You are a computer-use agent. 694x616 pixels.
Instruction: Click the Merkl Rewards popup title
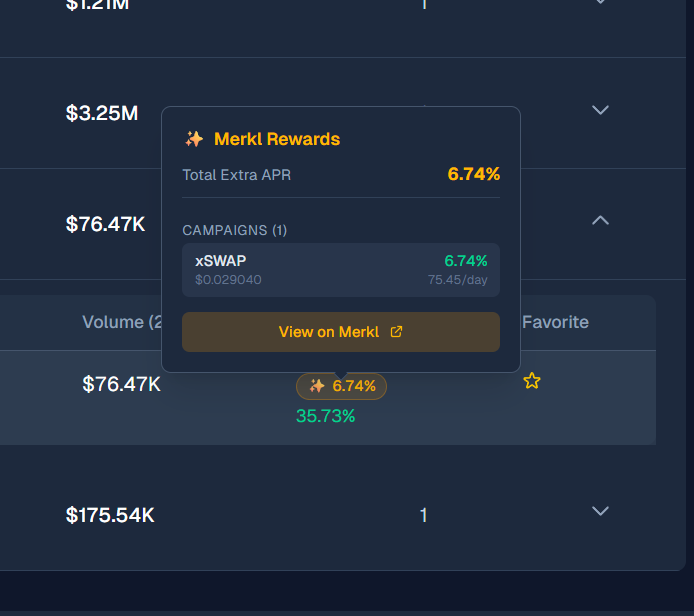pos(277,139)
